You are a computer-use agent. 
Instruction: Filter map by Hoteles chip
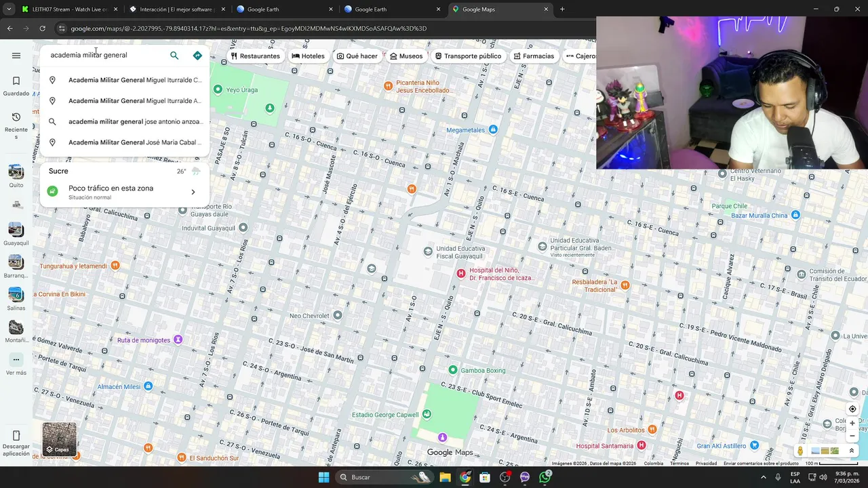[308, 56]
